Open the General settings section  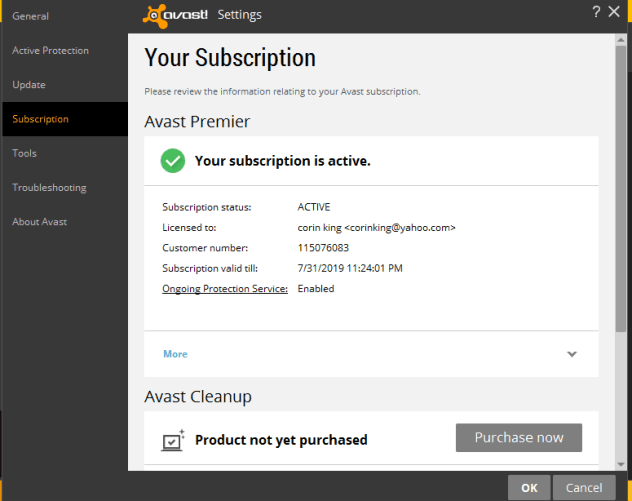click(30, 16)
